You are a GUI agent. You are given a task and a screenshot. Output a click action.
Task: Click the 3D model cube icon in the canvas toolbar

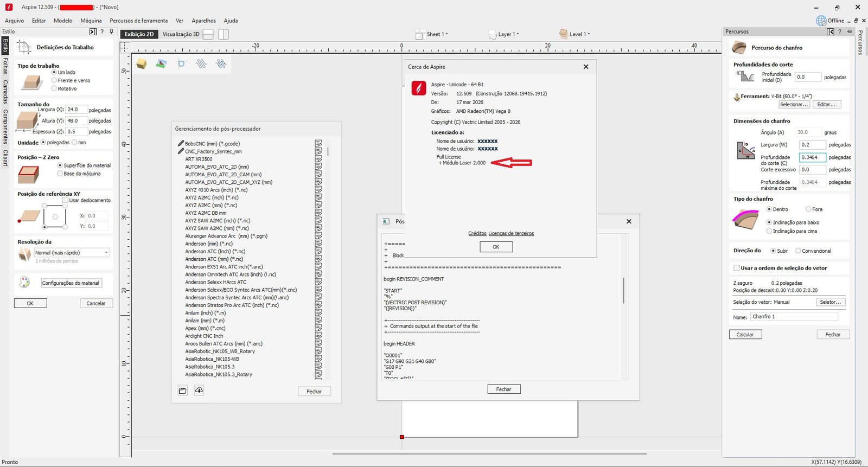point(142,64)
